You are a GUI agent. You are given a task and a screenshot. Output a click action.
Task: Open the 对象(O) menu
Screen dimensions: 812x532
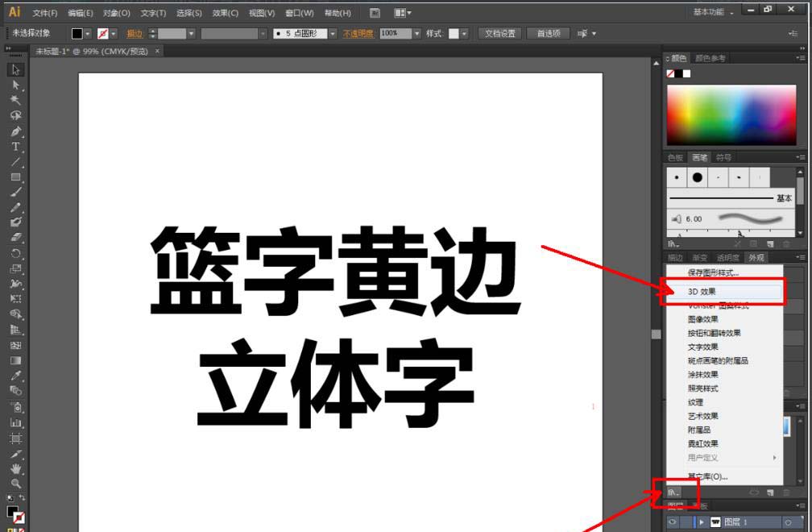(116, 13)
